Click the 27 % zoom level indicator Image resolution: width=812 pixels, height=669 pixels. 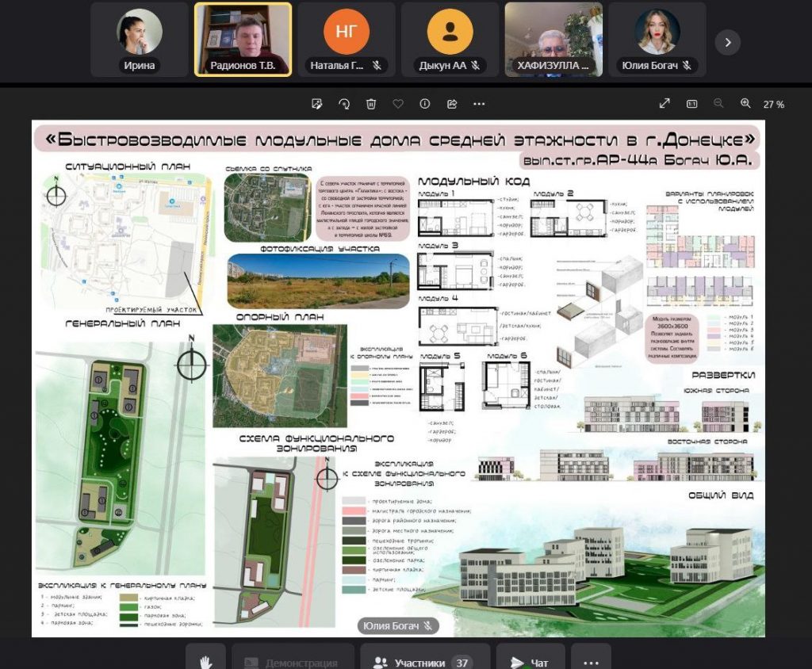(774, 105)
